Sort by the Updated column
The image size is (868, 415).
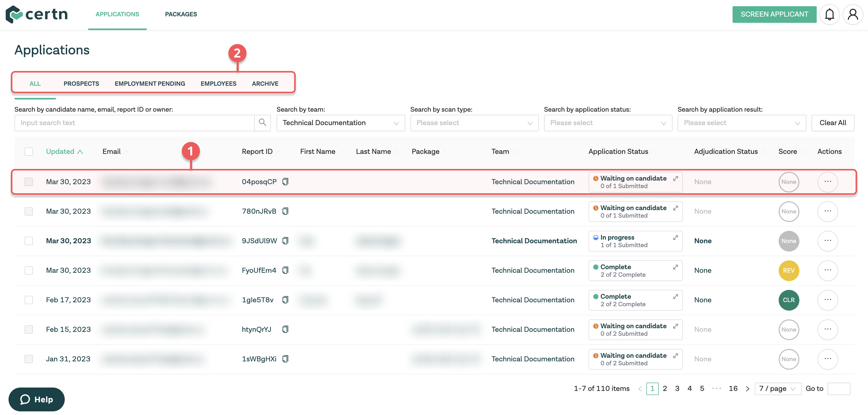(x=64, y=151)
